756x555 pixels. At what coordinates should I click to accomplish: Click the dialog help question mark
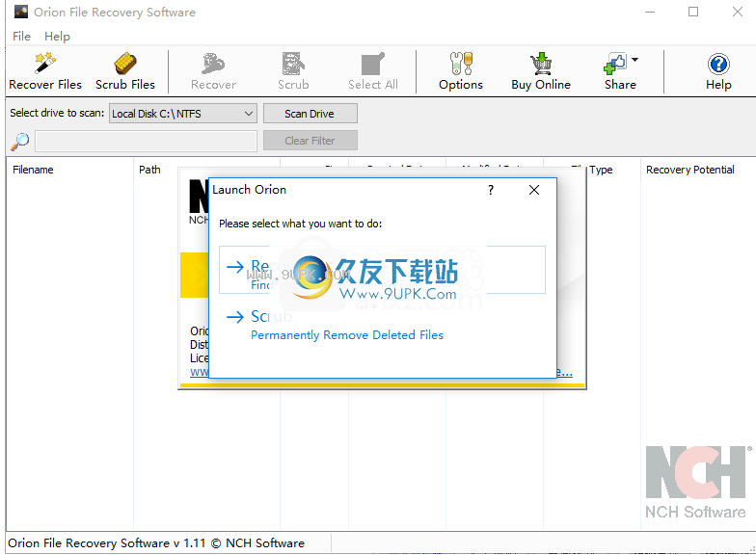coord(491,190)
